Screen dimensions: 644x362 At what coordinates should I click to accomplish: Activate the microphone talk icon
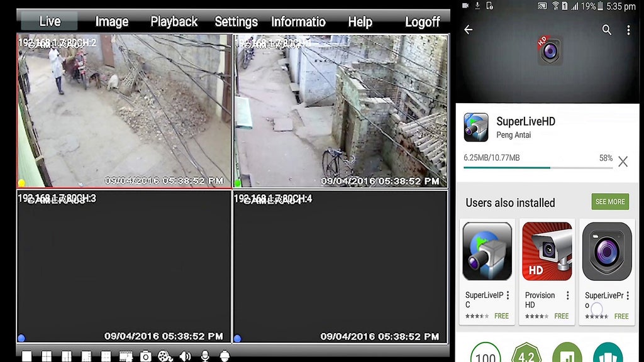pyautogui.click(x=204, y=356)
